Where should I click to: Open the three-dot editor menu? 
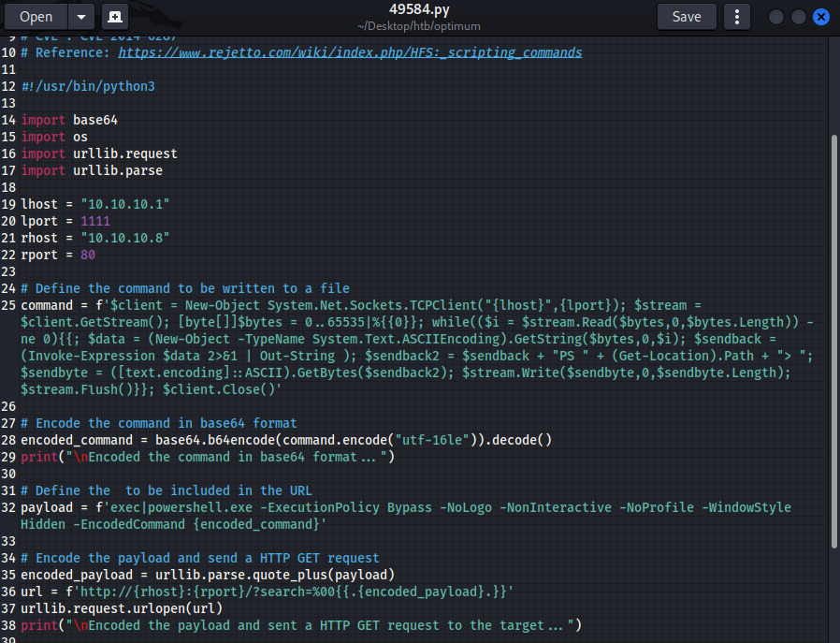pyautogui.click(x=736, y=17)
